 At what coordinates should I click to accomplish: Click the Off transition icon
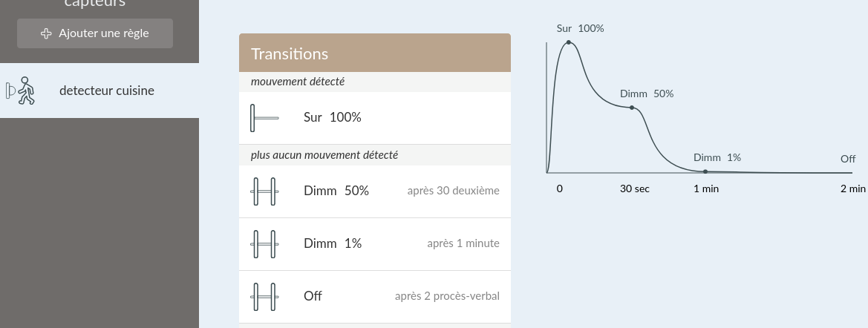coord(264,297)
